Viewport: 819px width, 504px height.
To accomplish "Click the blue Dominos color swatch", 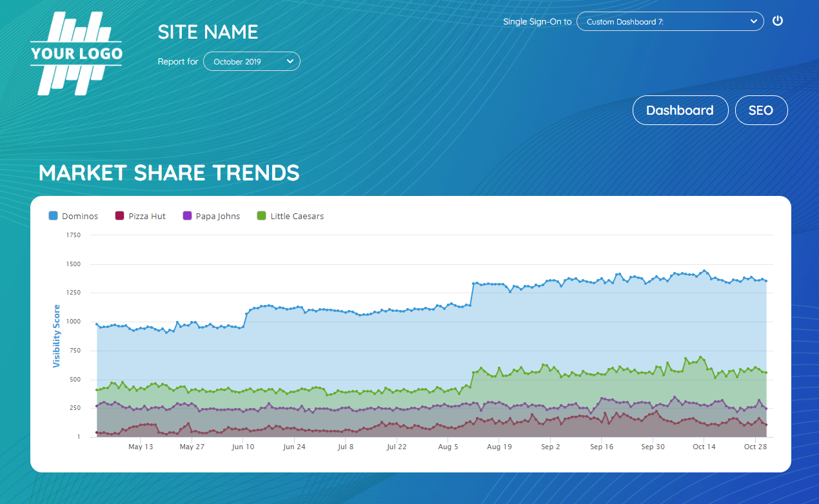I will (x=54, y=216).
